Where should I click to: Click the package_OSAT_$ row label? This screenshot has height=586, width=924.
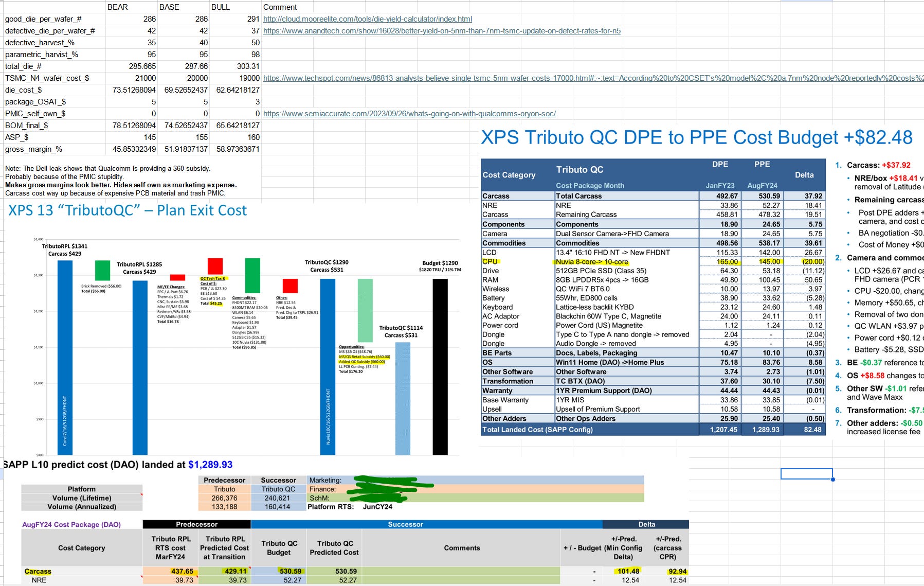(x=35, y=102)
